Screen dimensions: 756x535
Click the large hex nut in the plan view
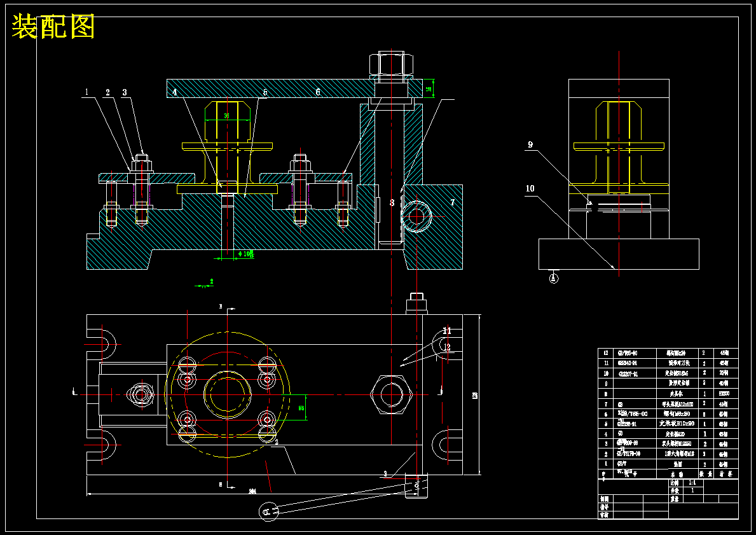391,394
